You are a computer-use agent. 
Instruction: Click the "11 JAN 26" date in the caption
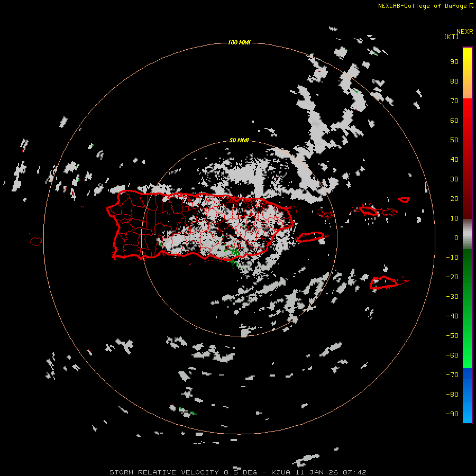tap(317, 472)
